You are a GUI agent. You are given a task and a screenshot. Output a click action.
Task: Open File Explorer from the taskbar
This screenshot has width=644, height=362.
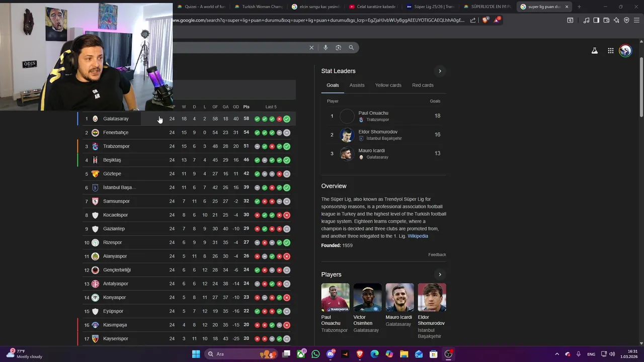click(404, 354)
